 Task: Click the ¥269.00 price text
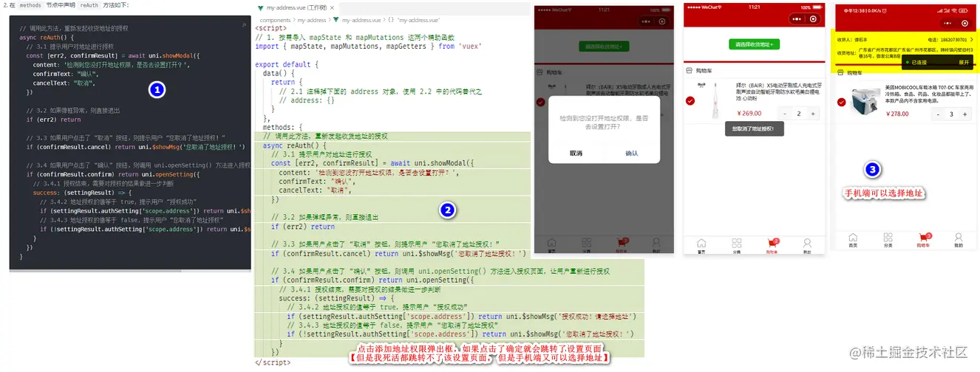(x=749, y=114)
